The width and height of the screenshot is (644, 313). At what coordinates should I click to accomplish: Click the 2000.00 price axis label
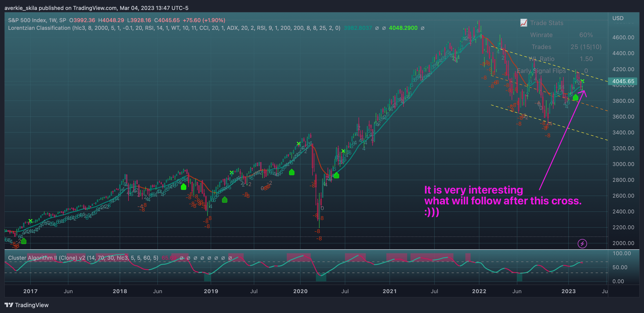point(623,243)
